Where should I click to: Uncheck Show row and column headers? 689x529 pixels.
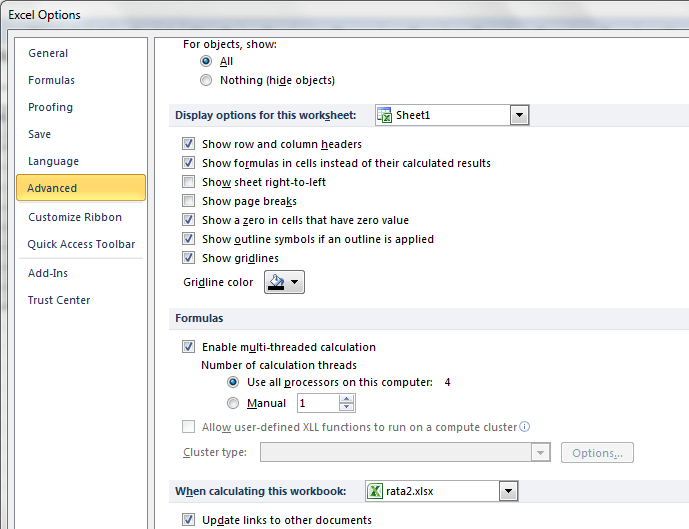pos(189,144)
